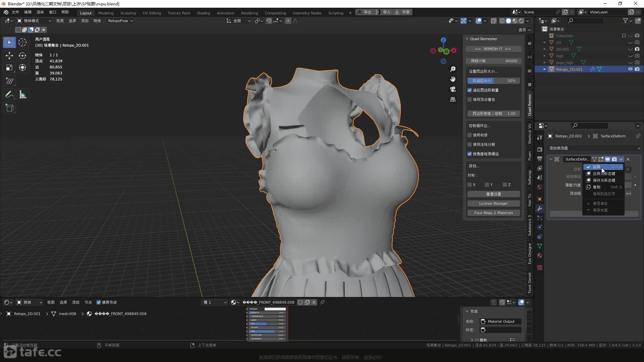Activate the 3D Cursor tool

(x=22, y=42)
